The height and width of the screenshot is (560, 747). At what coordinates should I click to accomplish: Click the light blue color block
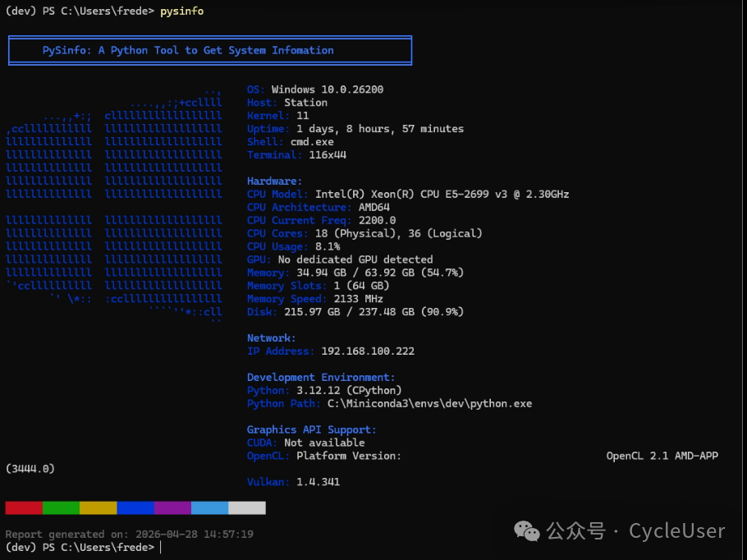(x=209, y=507)
